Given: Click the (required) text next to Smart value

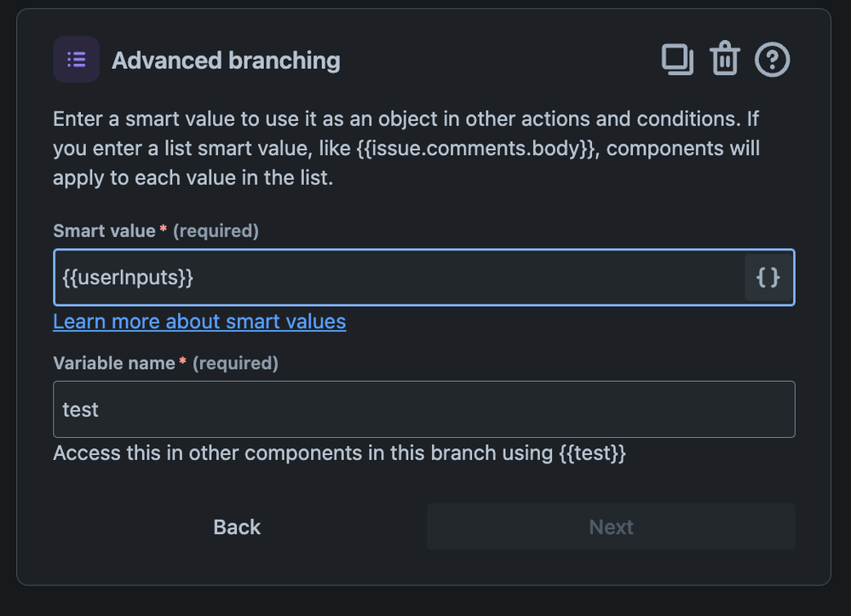Looking at the screenshot, I should pos(216,231).
